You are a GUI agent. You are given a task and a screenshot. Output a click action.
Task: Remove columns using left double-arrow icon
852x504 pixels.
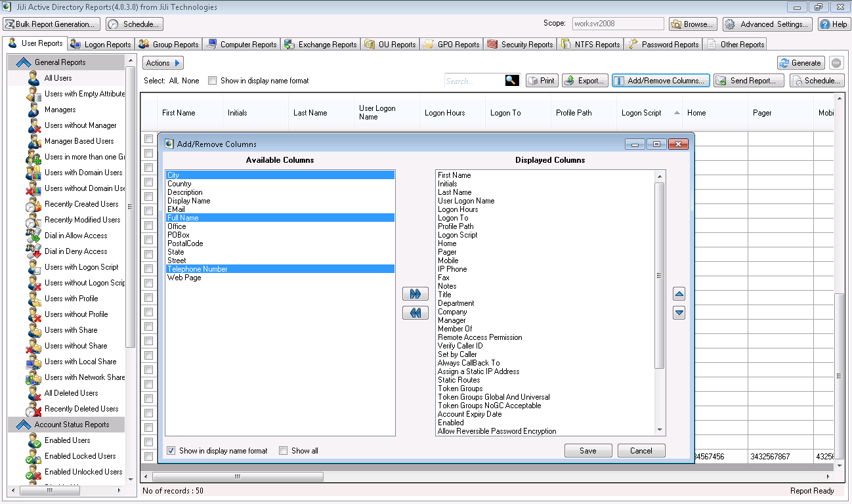pos(415,312)
